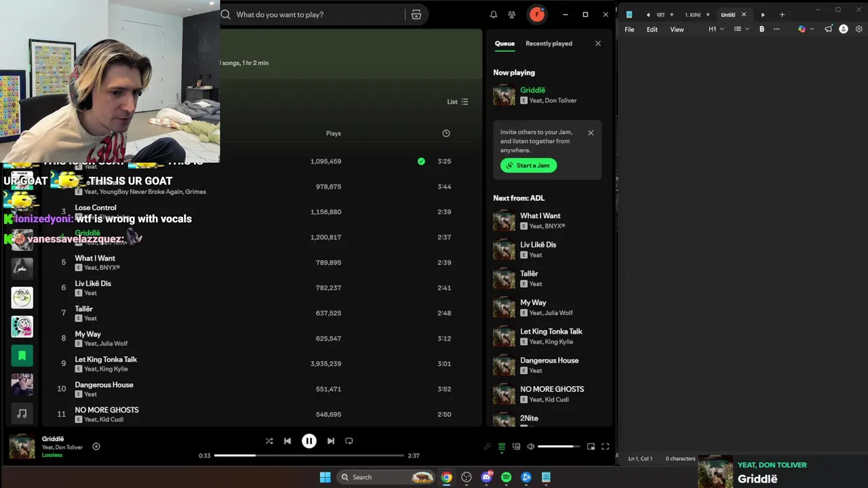Open the music note playlist in sidebar

(x=22, y=413)
